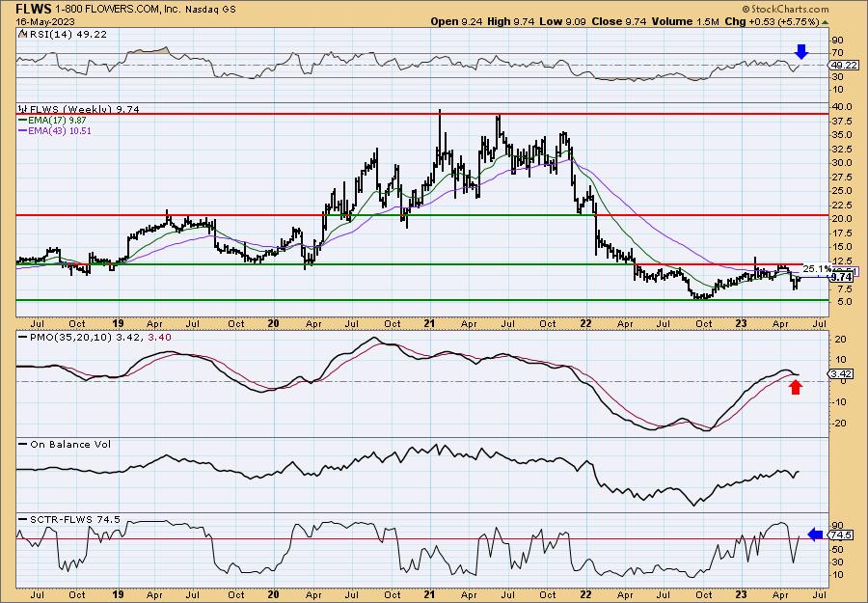Click the 22.5 price axis label
The height and width of the screenshot is (603, 868).
[x=841, y=205]
